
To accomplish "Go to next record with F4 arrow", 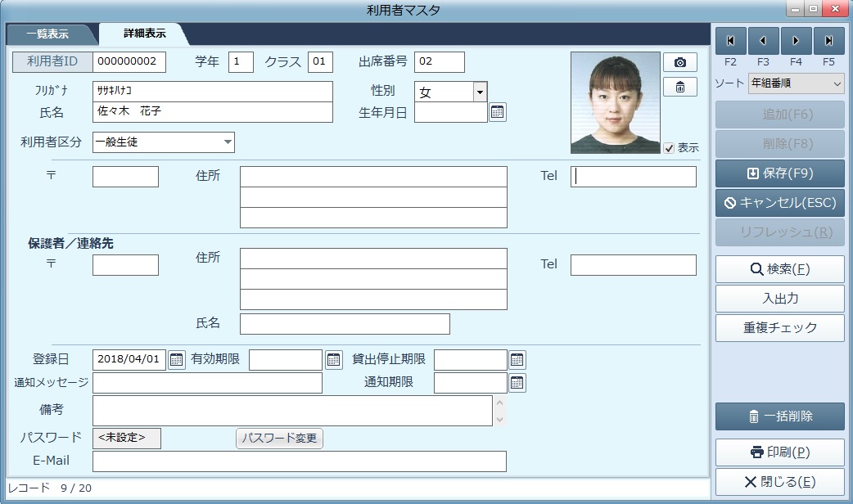I will [796, 41].
